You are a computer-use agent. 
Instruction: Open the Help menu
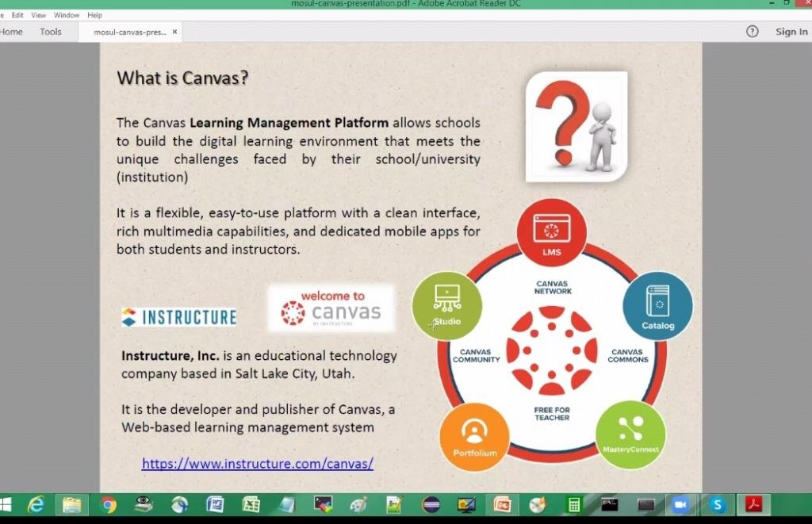pyautogui.click(x=94, y=15)
